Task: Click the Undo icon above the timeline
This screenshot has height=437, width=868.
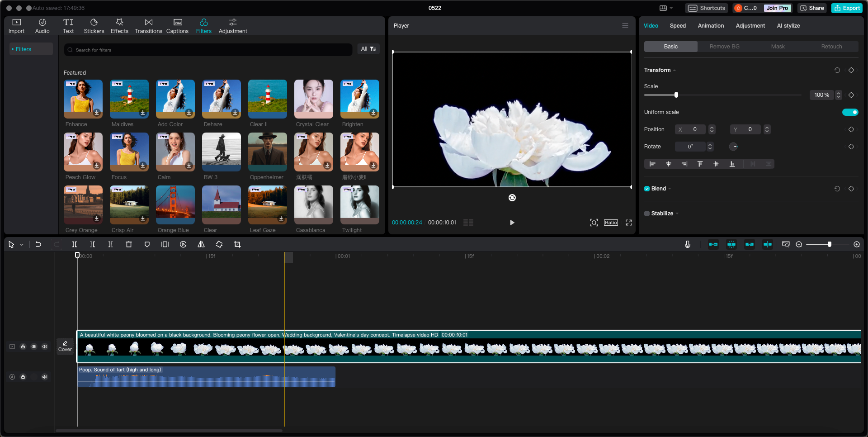Action: (x=38, y=244)
